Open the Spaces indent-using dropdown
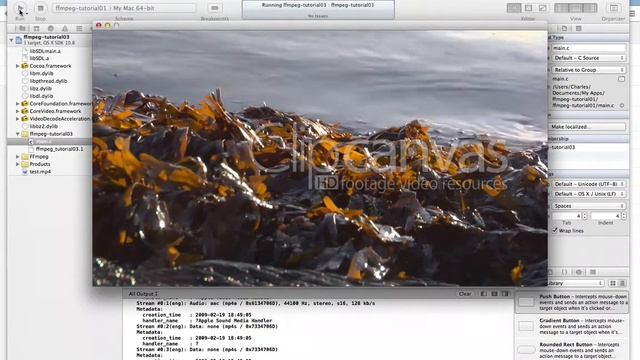Image resolution: width=640 pixels, height=360 pixels. pos(589,206)
